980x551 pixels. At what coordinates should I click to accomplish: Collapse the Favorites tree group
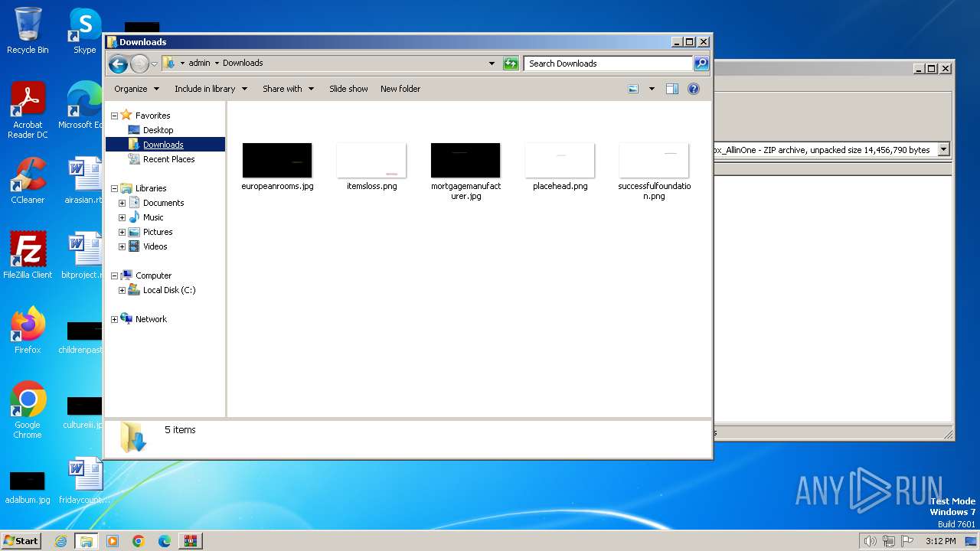pos(114,116)
